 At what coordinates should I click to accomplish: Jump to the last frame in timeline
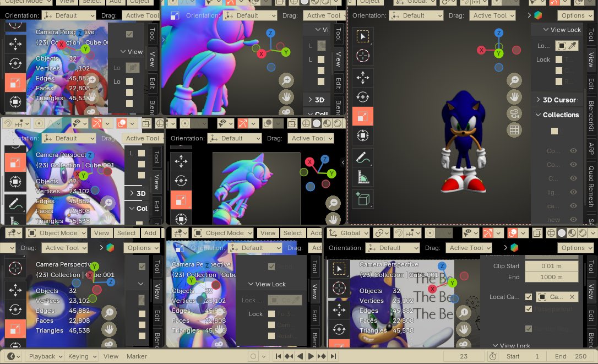(x=333, y=356)
